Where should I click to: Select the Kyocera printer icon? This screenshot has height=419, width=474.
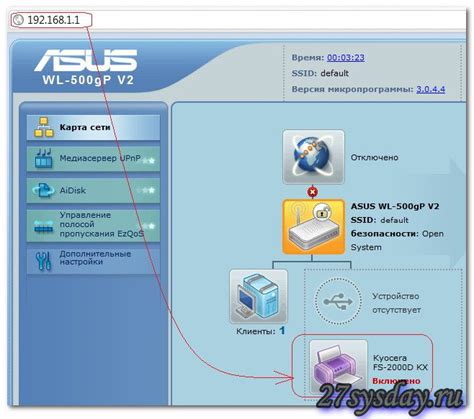(338, 367)
